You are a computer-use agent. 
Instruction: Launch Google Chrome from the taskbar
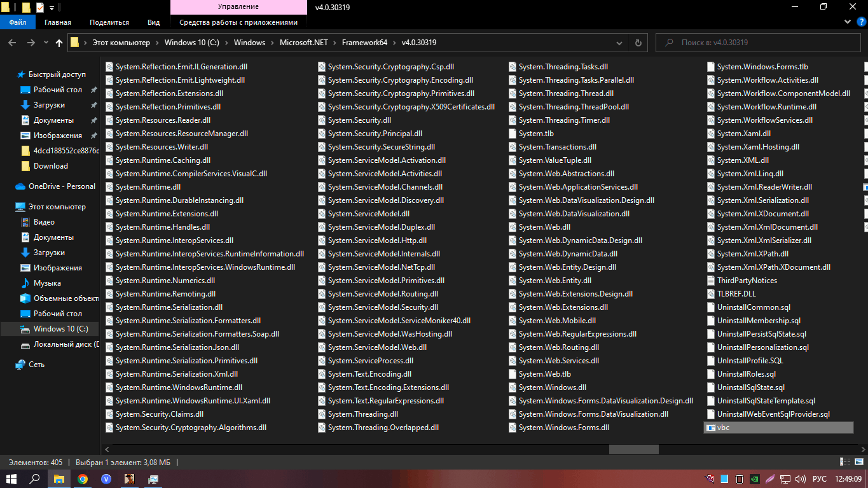tap(83, 478)
